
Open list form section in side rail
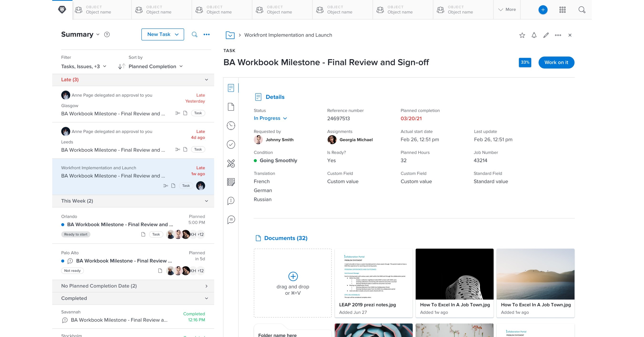[231, 182]
